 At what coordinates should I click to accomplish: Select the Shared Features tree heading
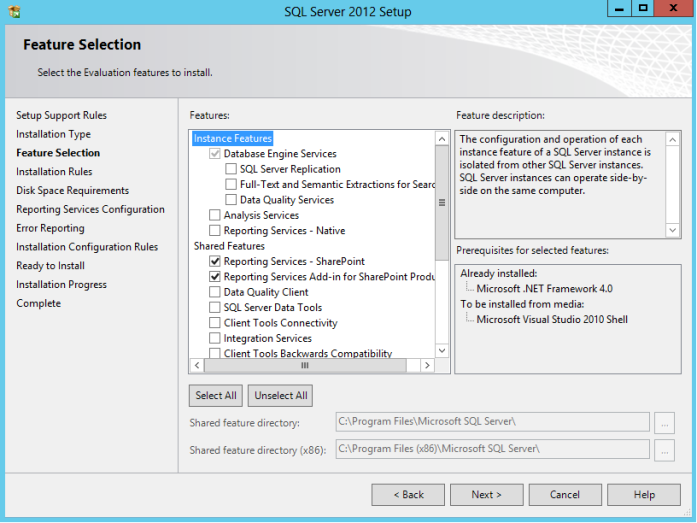[x=229, y=246]
